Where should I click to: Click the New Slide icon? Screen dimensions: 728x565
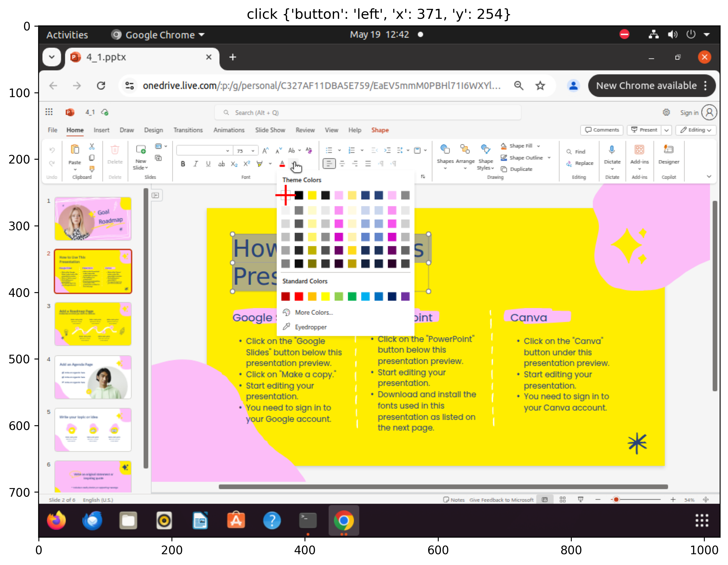[141, 149]
